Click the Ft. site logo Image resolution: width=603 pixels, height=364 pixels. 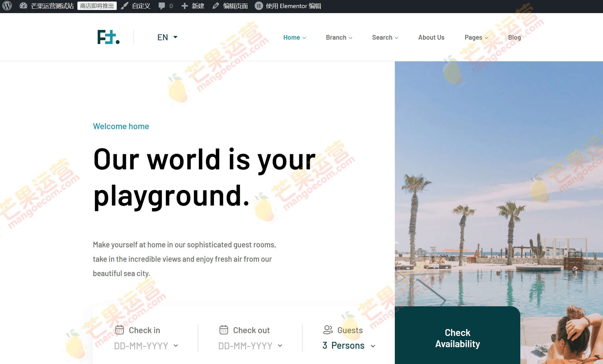coord(108,37)
